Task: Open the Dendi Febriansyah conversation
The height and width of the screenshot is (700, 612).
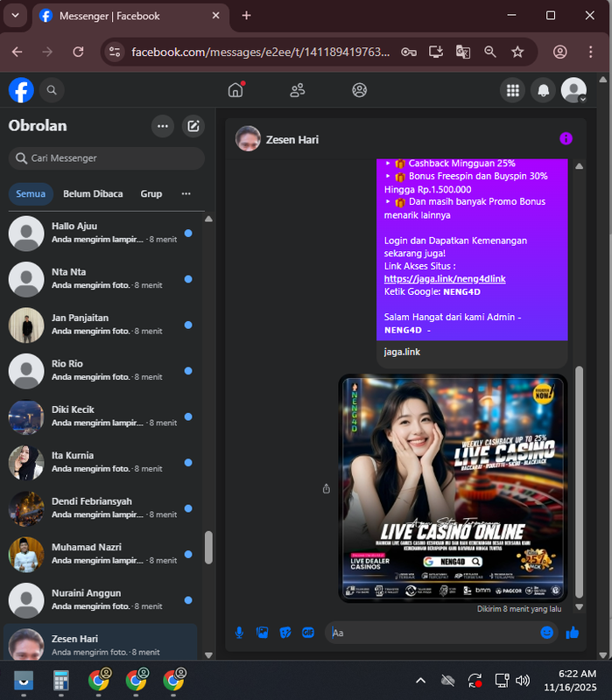Action: click(x=101, y=508)
